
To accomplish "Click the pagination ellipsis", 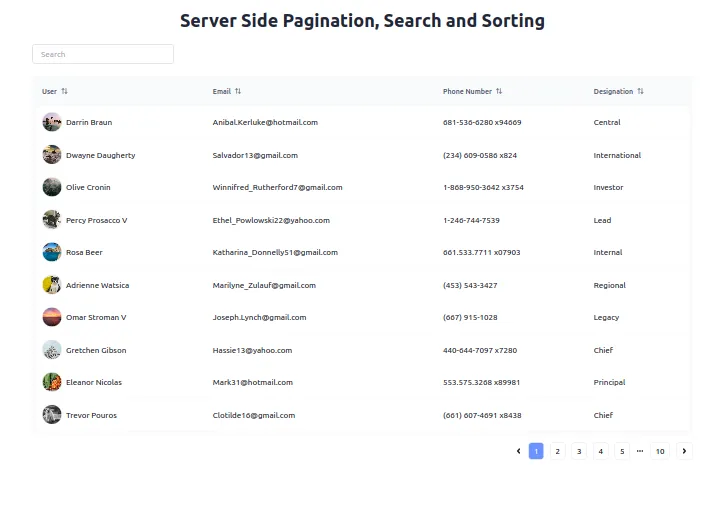I will (x=640, y=451).
